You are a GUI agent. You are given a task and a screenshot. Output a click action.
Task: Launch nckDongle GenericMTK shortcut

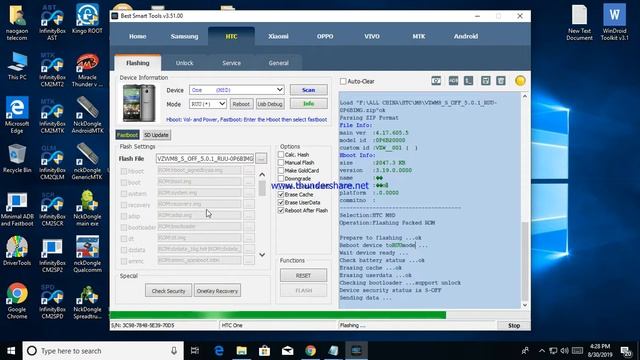coord(87,162)
